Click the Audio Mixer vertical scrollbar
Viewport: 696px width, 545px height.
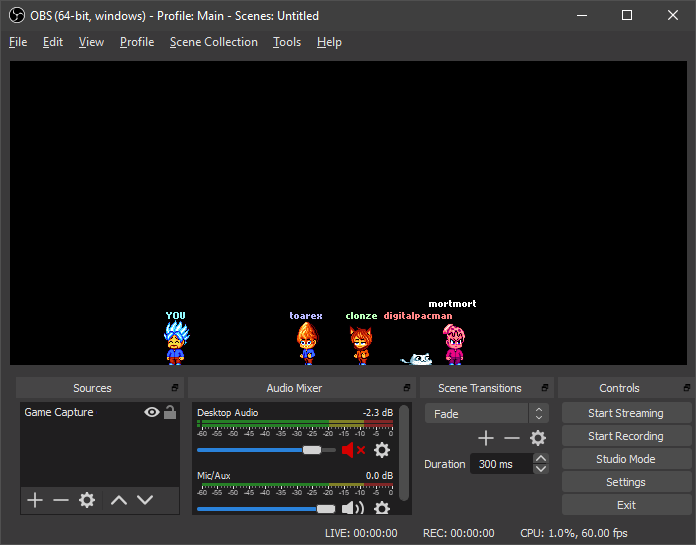click(x=404, y=453)
